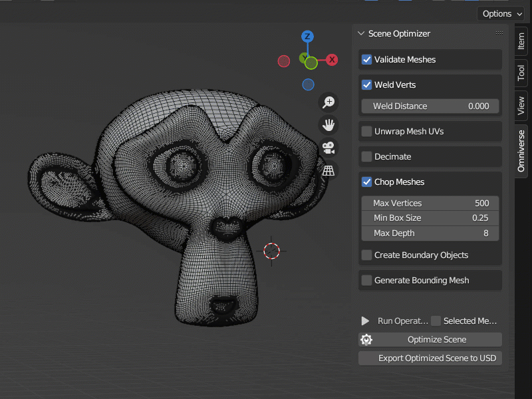The height and width of the screenshot is (399, 532).
Task: Click Export Optimized Scene to USD
Action: [430, 358]
